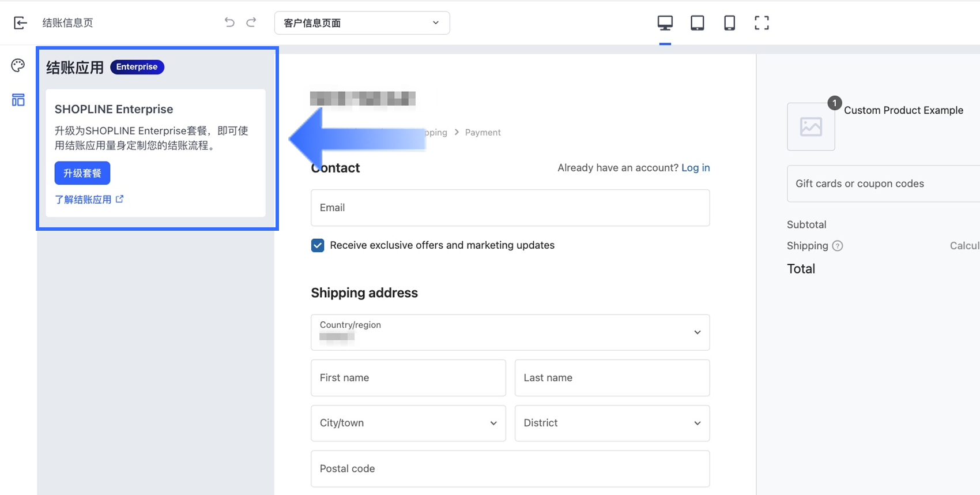Undo the last change
This screenshot has width=980, height=495.
[229, 22]
